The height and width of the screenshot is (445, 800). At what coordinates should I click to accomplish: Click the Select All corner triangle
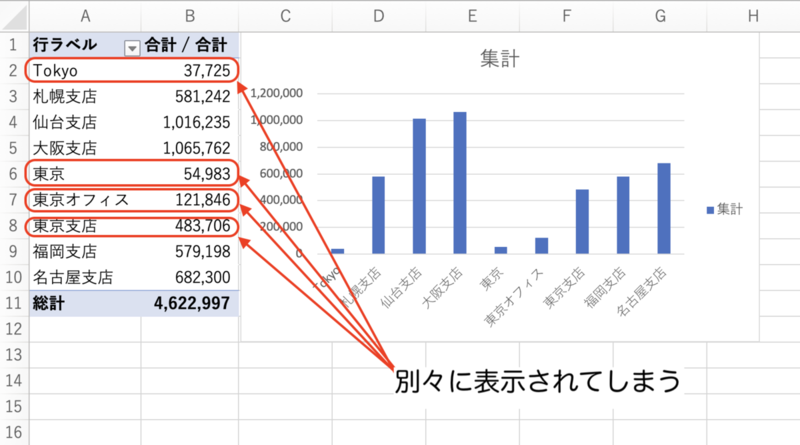(x=14, y=16)
